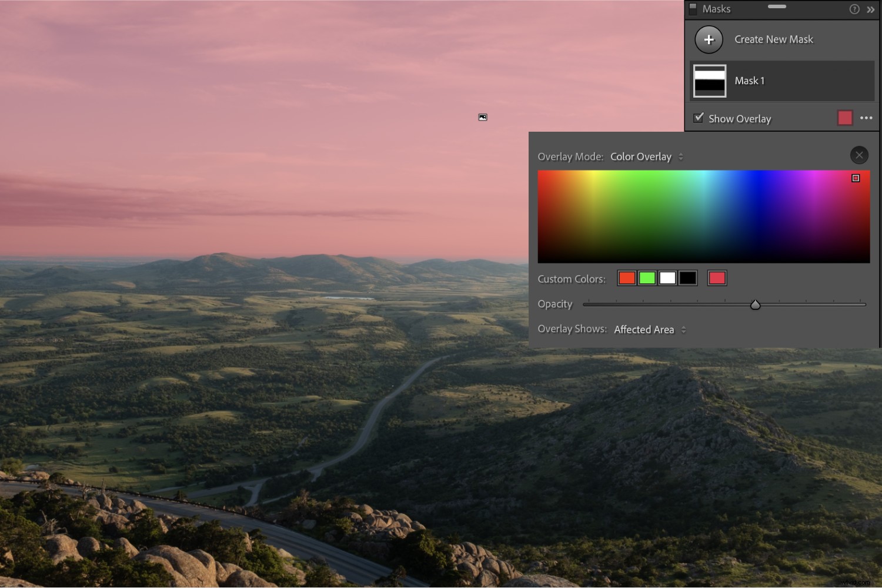882x588 pixels.
Task: Select Mask 1 in the masks list
Action: [x=749, y=81]
